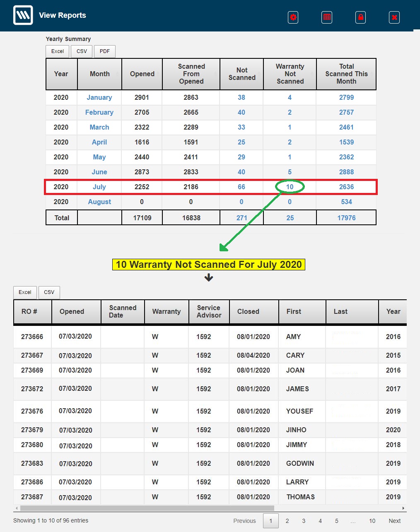Screen dimensions: 420x532
Task: Export Yearly Summary as PDF
Action: (x=105, y=51)
